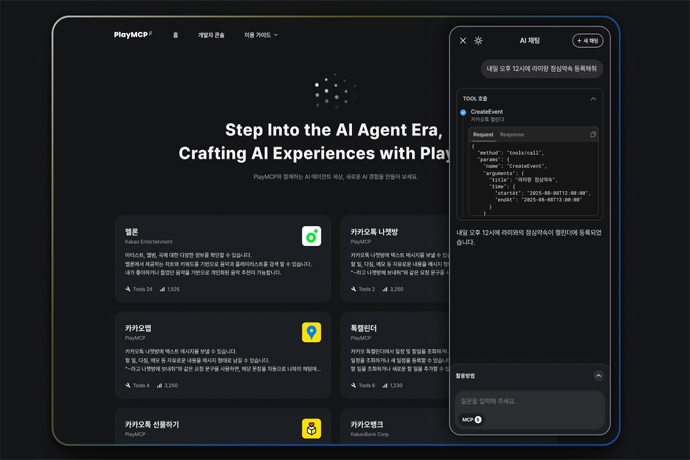Toggle the MCP badge in chat input
This screenshot has height=460, width=690.
(x=472, y=420)
